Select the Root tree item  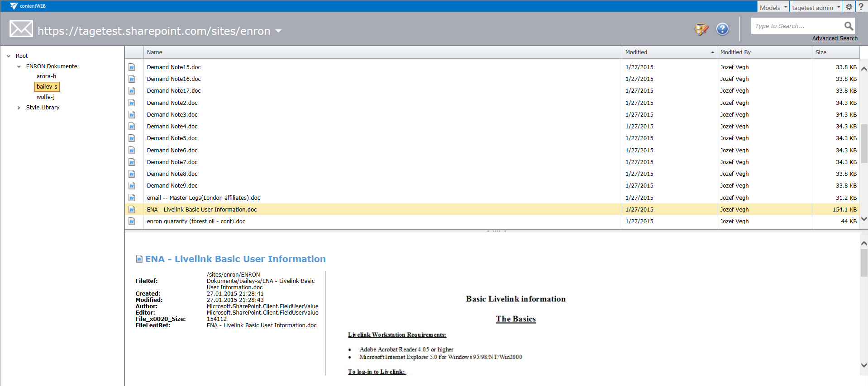point(22,56)
